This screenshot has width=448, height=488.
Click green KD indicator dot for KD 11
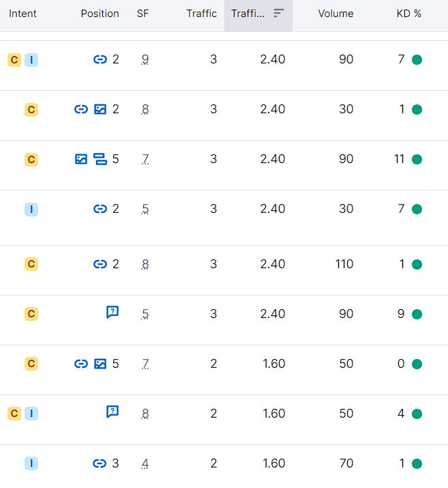[x=417, y=159]
